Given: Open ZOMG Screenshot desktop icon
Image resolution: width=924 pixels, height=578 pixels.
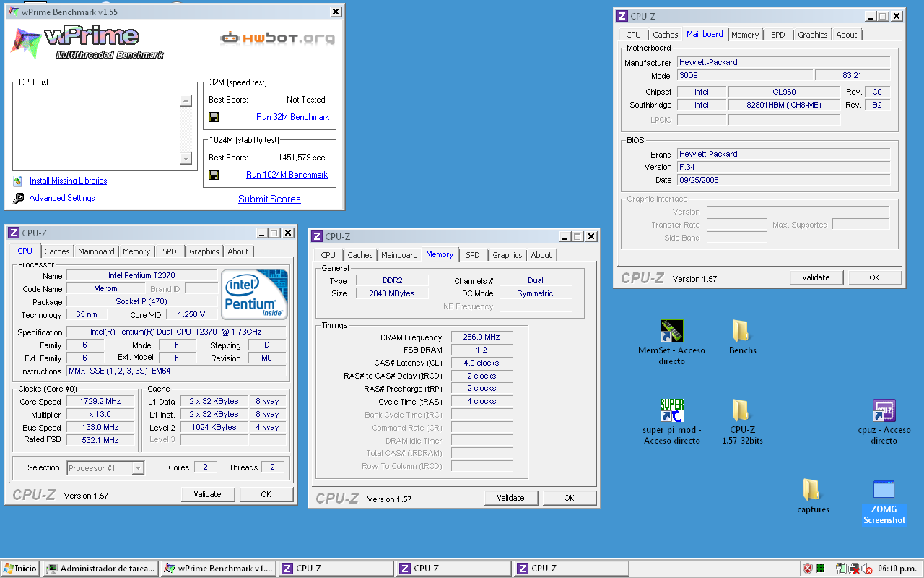Looking at the screenshot, I should pyautogui.click(x=884, y=489).
